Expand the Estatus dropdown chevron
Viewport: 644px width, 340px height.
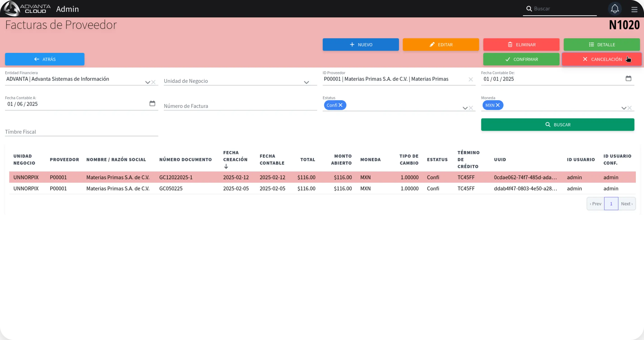pyautogui.click(x=465, y=108)
